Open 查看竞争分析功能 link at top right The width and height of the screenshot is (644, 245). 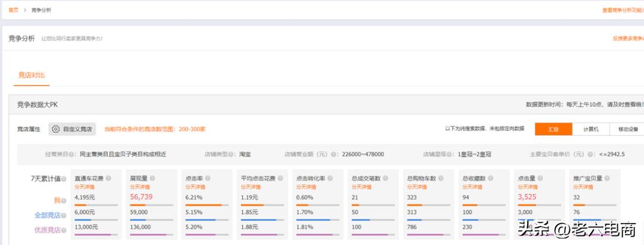pos(623,10)
